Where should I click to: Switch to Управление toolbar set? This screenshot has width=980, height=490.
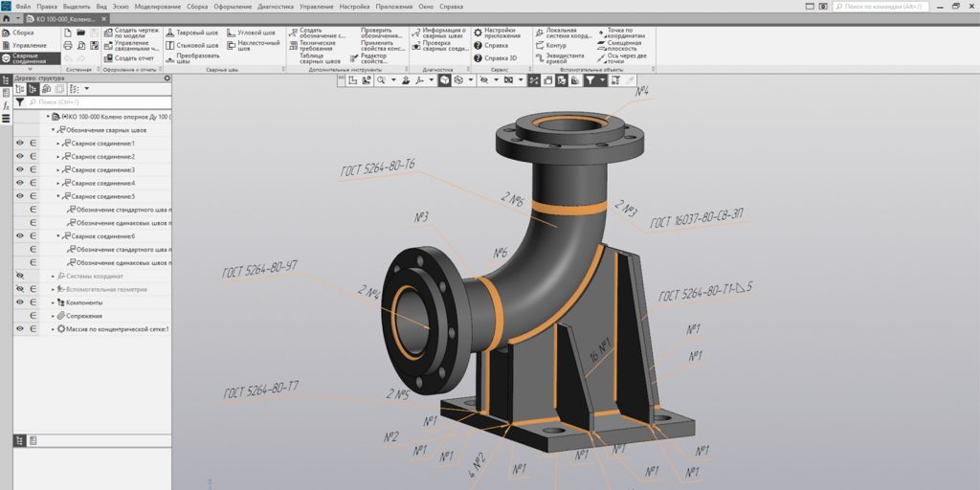[24, 45]
